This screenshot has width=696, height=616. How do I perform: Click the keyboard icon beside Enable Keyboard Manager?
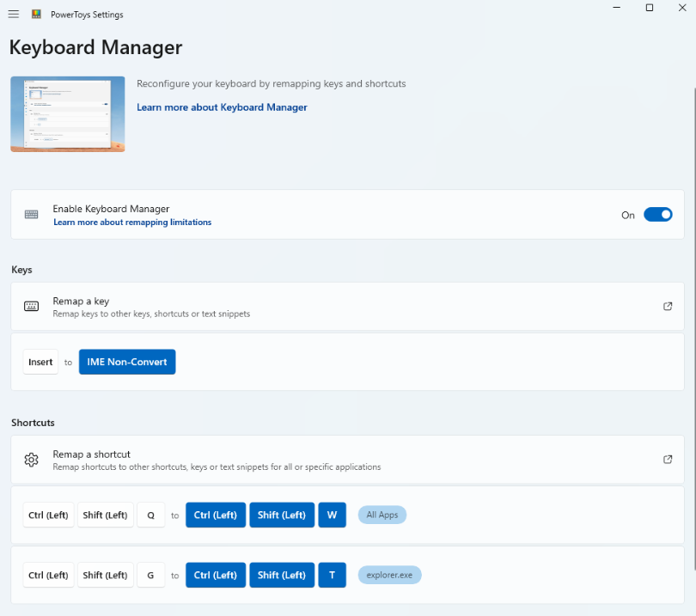pyautogui.click(x=31, y=215)
